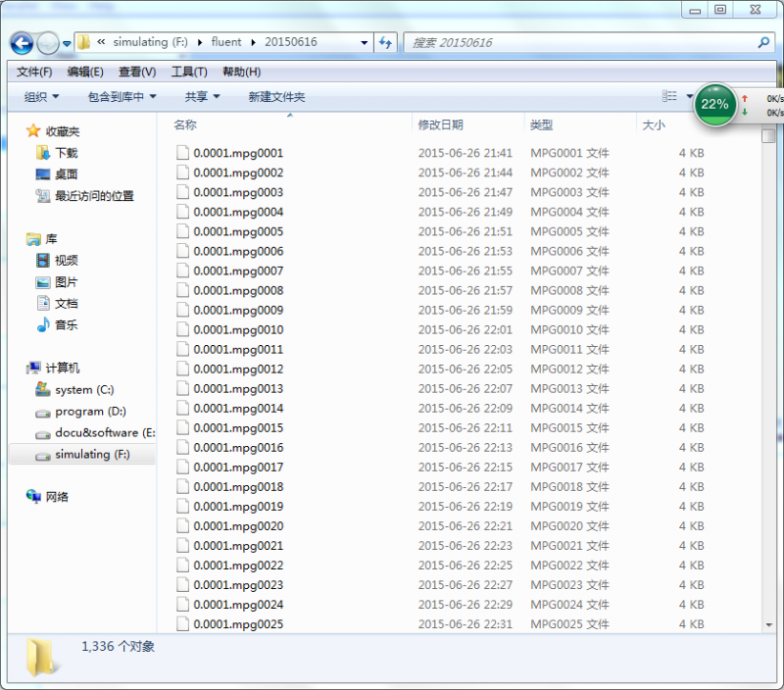
Task: Click the date 2015-06-26 22:01
Action: coord(465,330)
